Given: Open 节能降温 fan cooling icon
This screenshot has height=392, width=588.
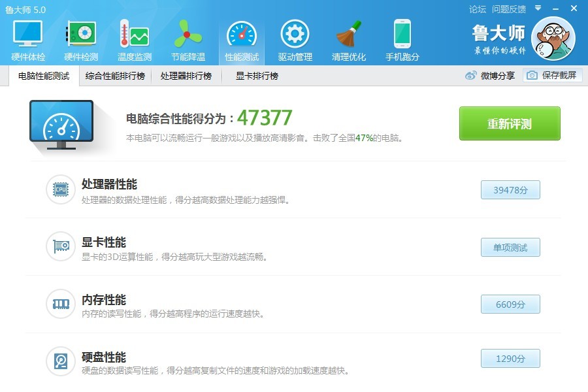Looking at the screenshot, I should click(188, 34).
